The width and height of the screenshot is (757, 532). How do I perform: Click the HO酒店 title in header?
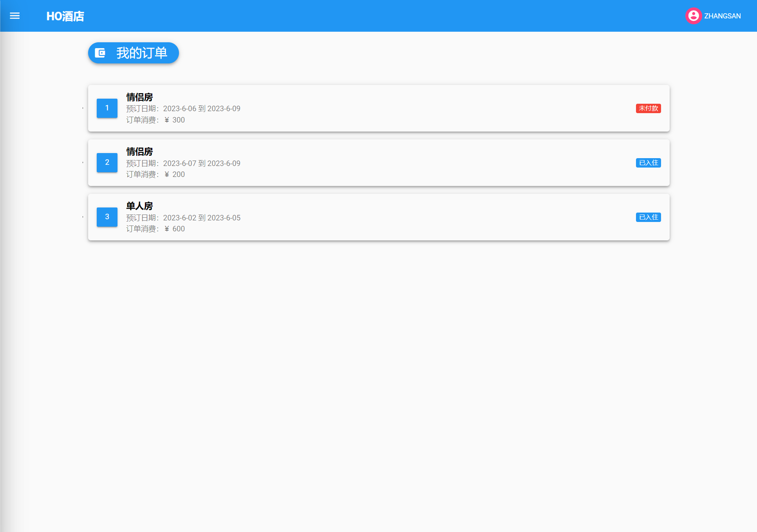point(65,16)
